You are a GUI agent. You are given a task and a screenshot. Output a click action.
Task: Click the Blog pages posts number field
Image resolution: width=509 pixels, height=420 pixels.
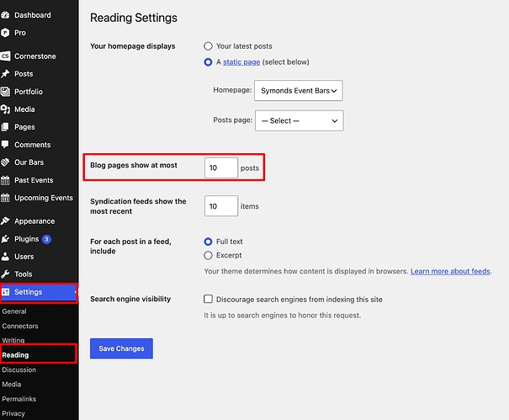pos(221,168)
